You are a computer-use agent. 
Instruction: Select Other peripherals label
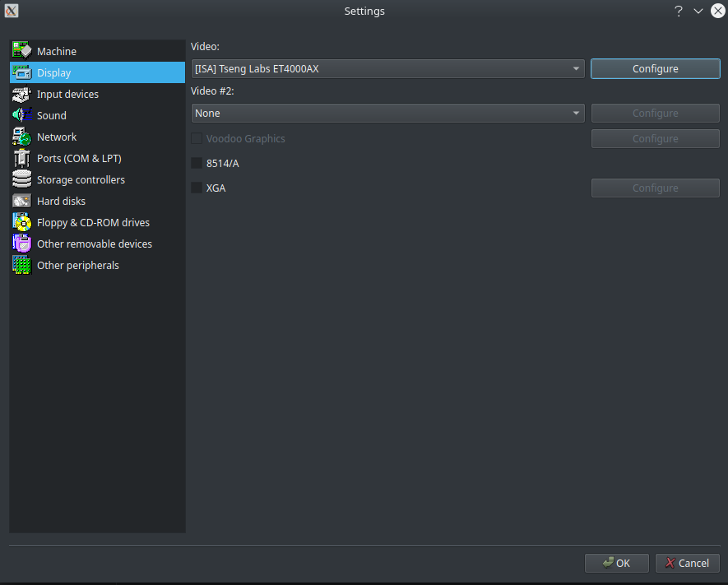(78, 265)
